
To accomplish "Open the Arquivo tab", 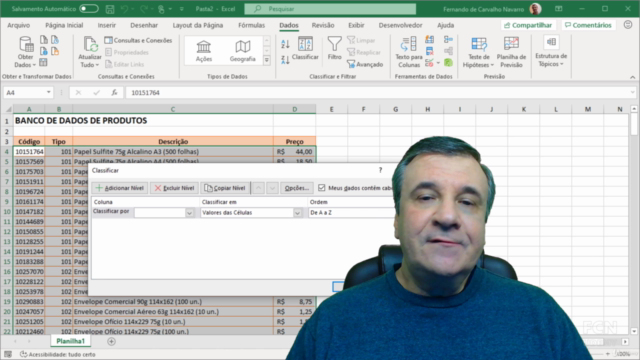I will [19, 25].
